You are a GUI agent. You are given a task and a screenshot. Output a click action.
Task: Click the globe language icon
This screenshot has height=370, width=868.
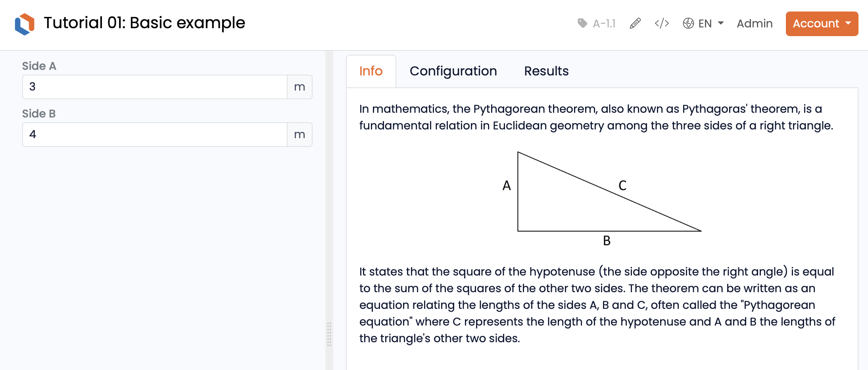pyautogui.click(x=688, y=23)
